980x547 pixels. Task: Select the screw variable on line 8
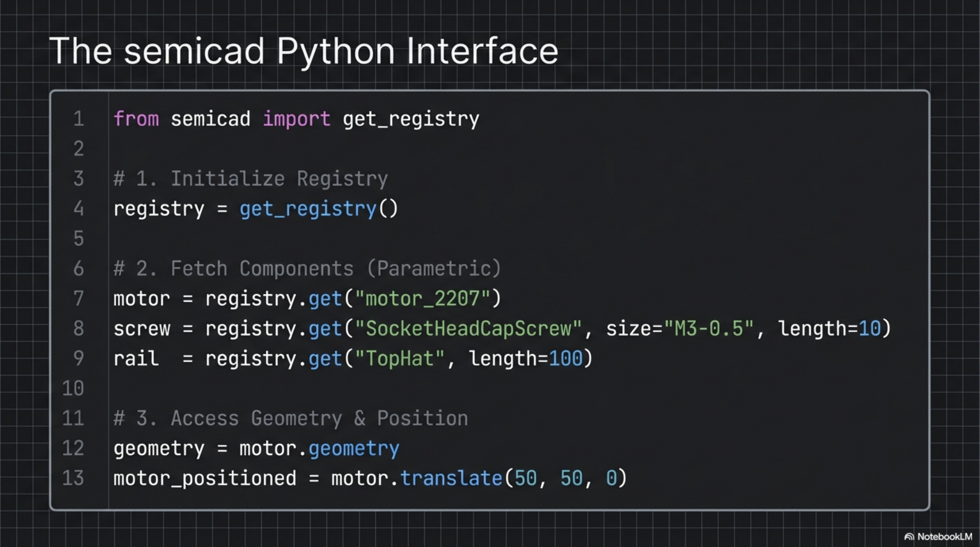coord(142,328)
